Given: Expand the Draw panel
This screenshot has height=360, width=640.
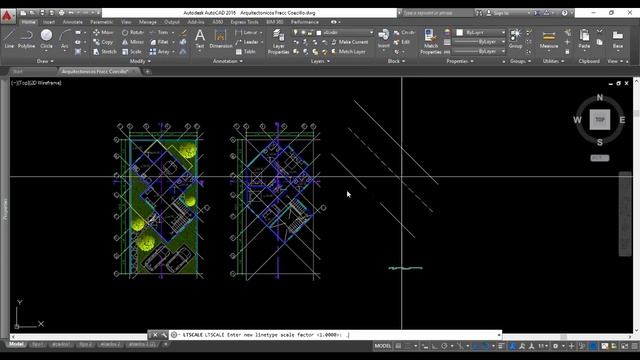Looking at the screenshot, I should point(45,61).
